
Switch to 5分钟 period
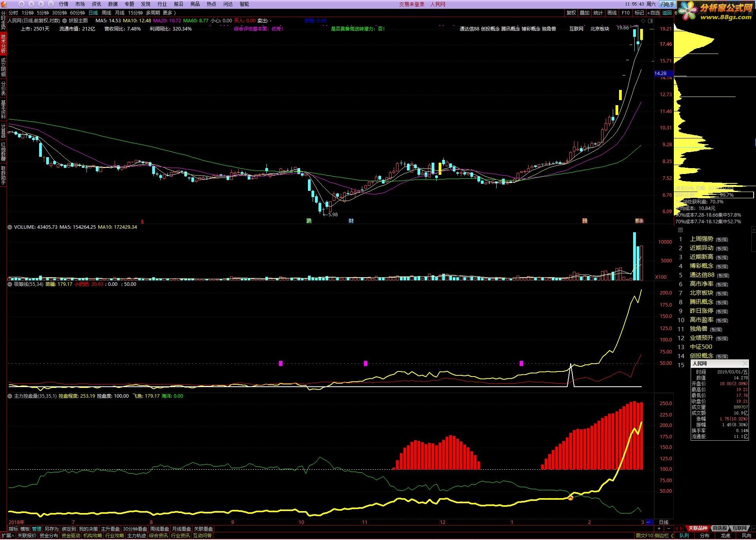click(43, 13)
